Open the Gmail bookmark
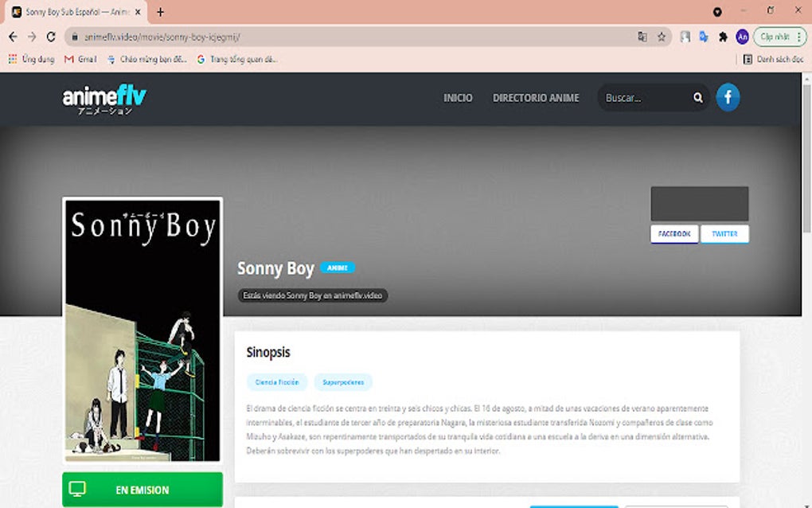This screenshot has height=508, width=812. (80, 60)
